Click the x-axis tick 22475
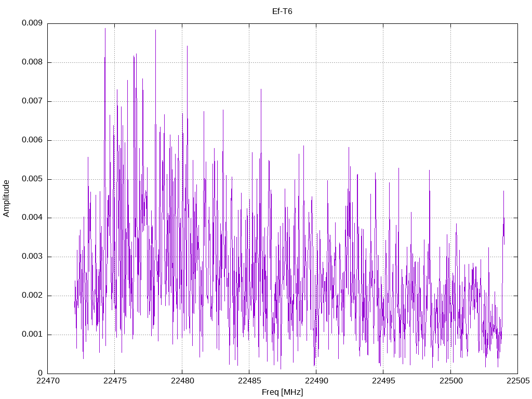 click(x=115, y=381)
